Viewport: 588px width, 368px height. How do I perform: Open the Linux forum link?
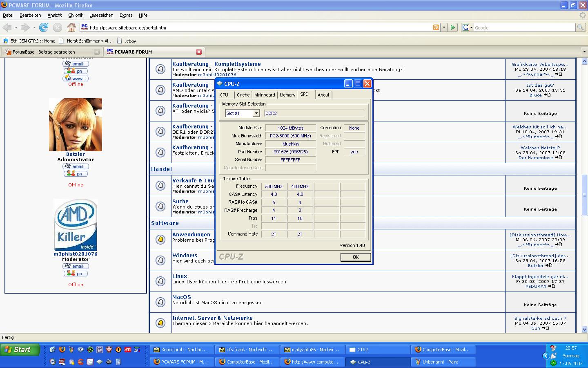180,276
